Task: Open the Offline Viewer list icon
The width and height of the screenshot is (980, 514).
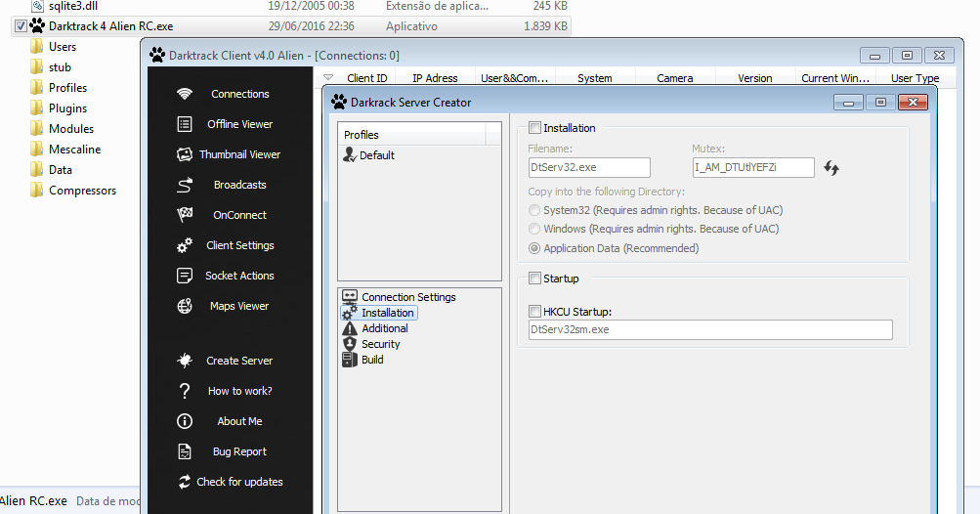Action: pyautogui.click(x=185, y=124)
